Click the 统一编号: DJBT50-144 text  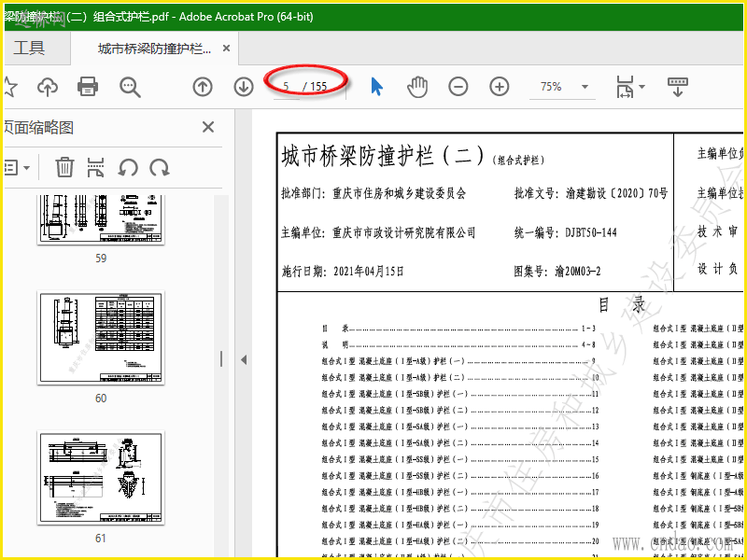point(565,232)
